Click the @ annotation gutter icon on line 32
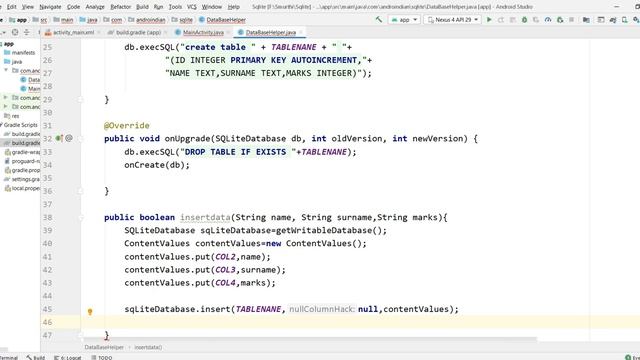 click(69, 138)
